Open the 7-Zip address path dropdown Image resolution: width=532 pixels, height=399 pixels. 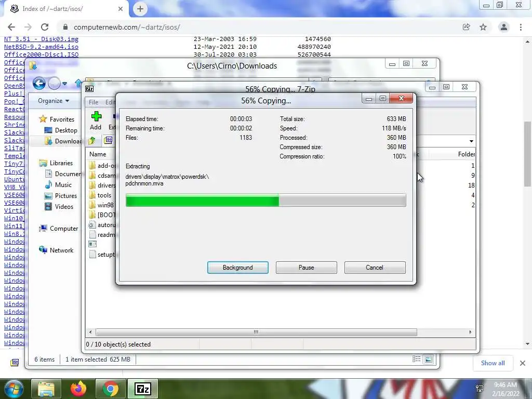(x=471, y=141)
